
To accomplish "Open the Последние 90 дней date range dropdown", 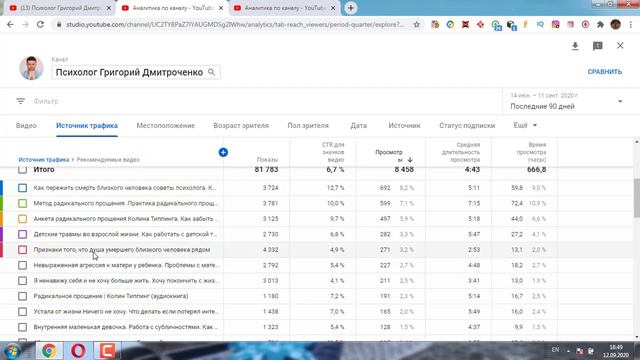I will coord(567,101).
